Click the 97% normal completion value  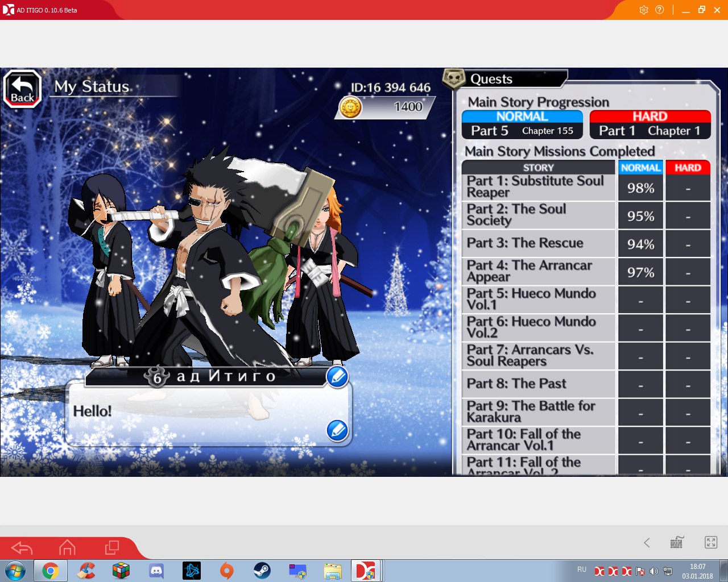coord(640,272)
